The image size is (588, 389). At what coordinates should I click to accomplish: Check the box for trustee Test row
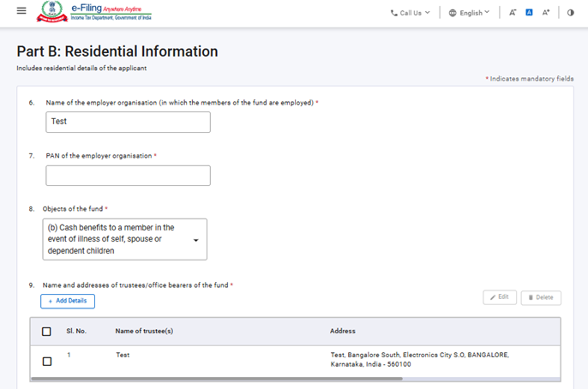pos(46,361)
